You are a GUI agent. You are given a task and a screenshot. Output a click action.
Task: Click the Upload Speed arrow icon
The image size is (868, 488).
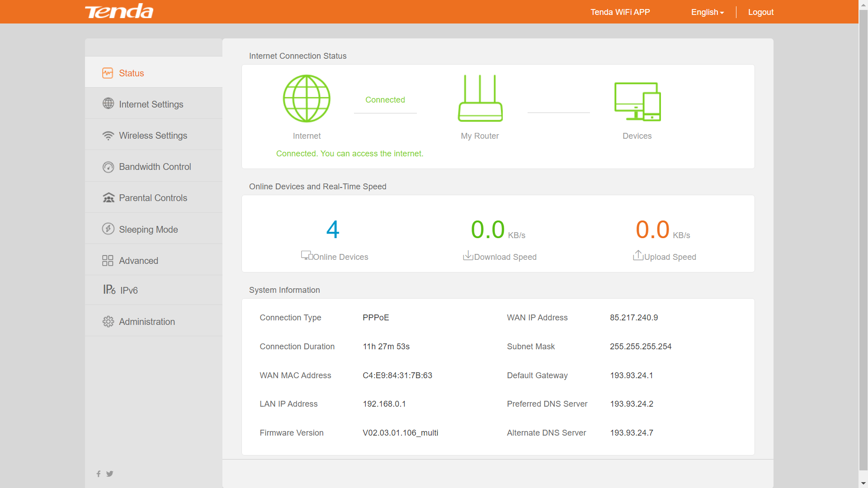coord(638,255)
